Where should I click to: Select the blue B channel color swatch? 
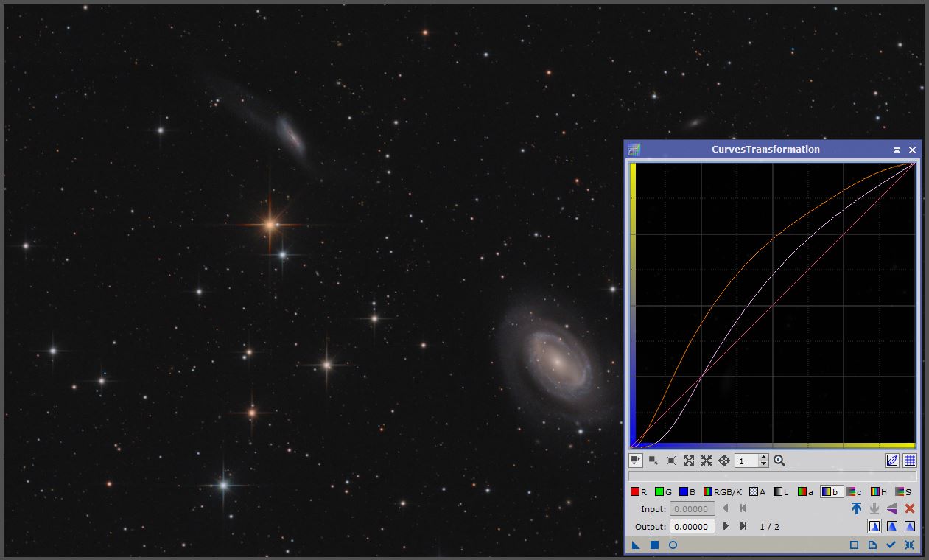click(684, 491)
